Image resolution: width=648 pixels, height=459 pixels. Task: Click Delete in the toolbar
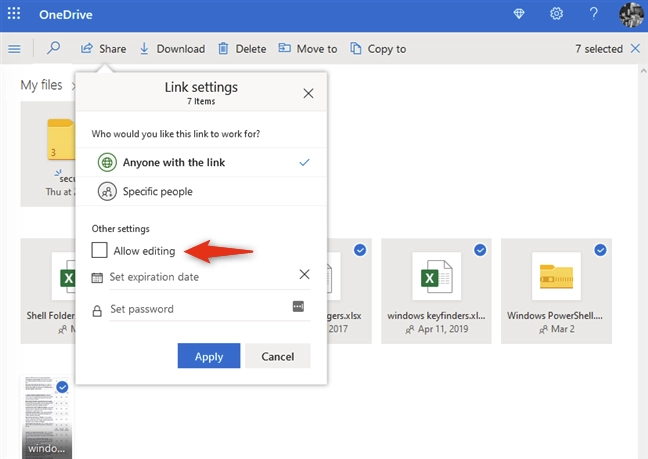(x=242, y=49)
